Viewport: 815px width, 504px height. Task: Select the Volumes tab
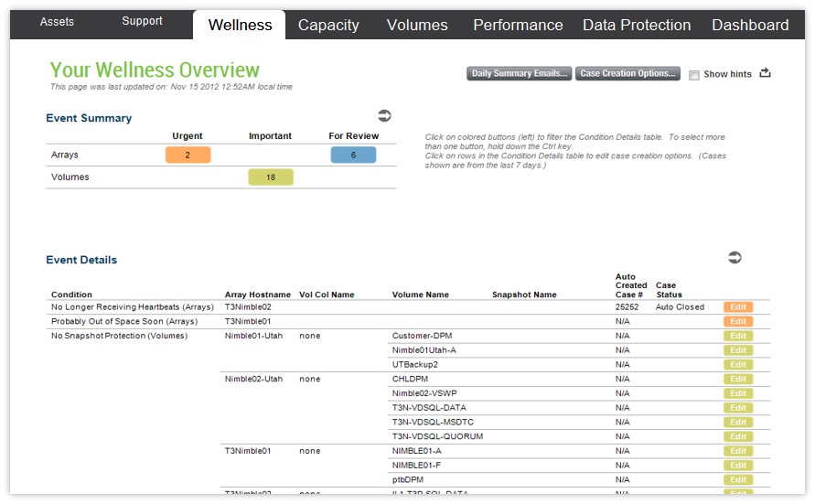click(x=417, y=25)
